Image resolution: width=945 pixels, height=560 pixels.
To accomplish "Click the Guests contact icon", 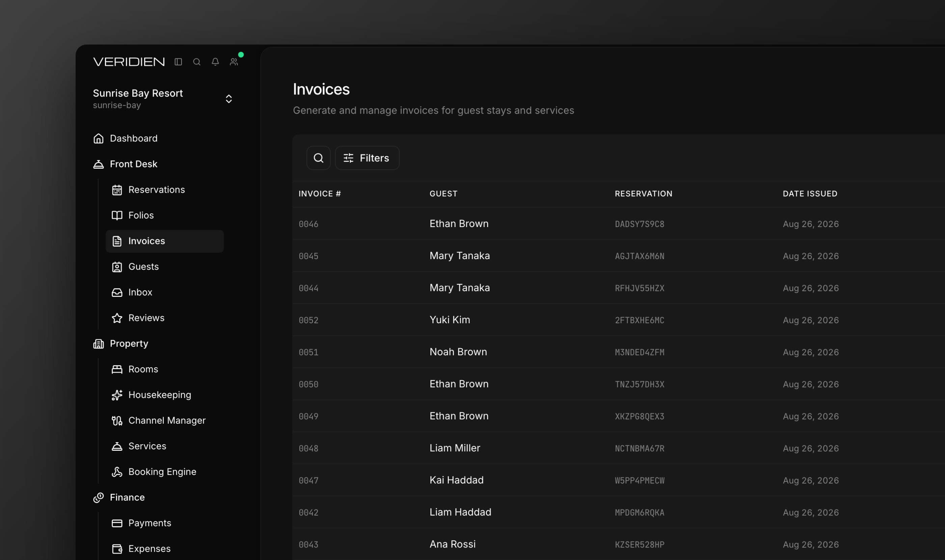I will tap(117, 267).
